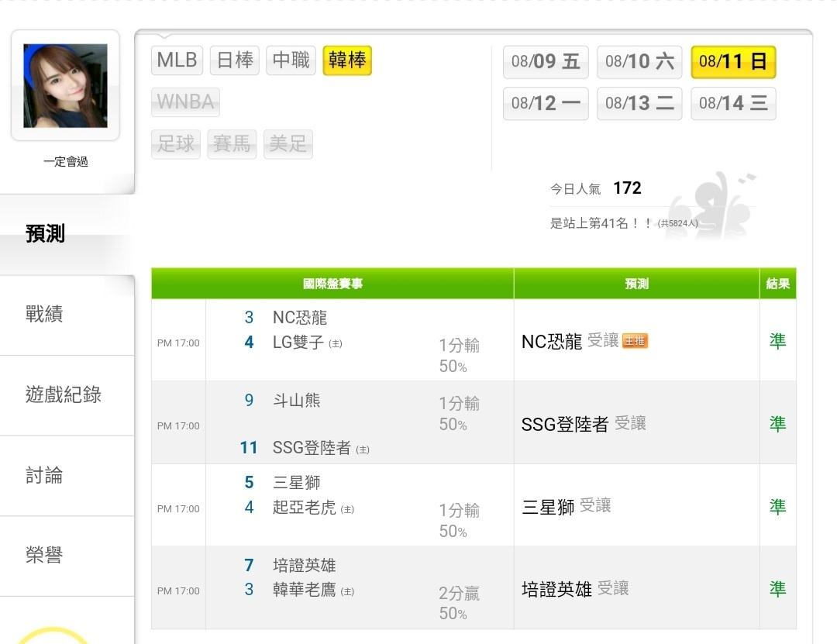Image resolution: width=837 pixels, height=644 pixels.
Task: Click the 結果 column header
Action: tap(778, 284)
